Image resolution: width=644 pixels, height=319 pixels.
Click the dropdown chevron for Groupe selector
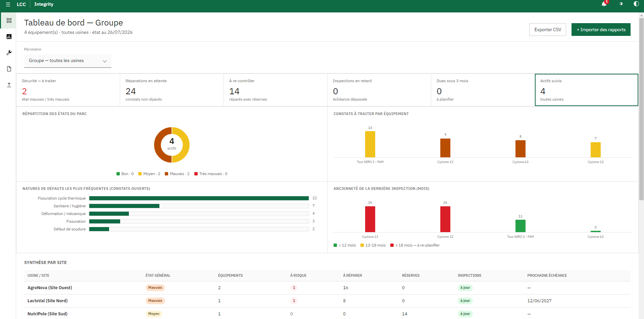click(x=104, y=61)
